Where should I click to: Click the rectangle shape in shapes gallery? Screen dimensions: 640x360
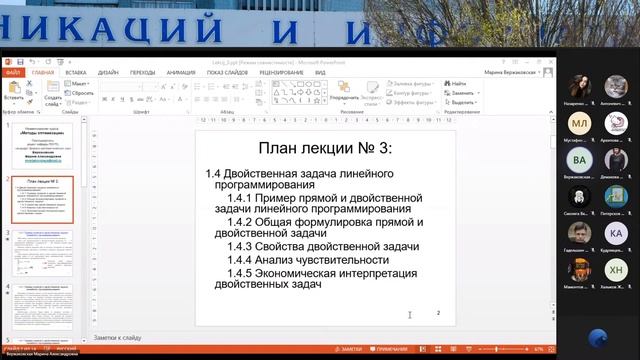click(300, 84)
